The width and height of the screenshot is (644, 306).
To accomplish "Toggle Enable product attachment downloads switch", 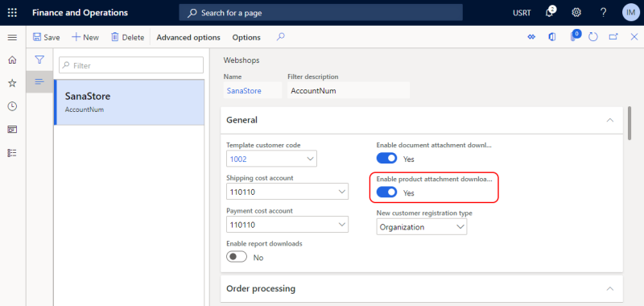I will coord(387,192).
